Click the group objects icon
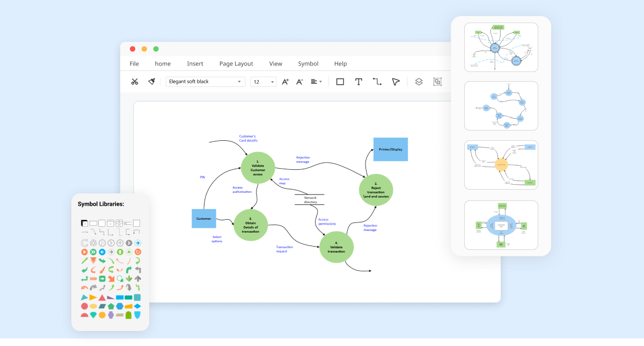This screenshot has width=644, height=346. (x=437, y=81)
